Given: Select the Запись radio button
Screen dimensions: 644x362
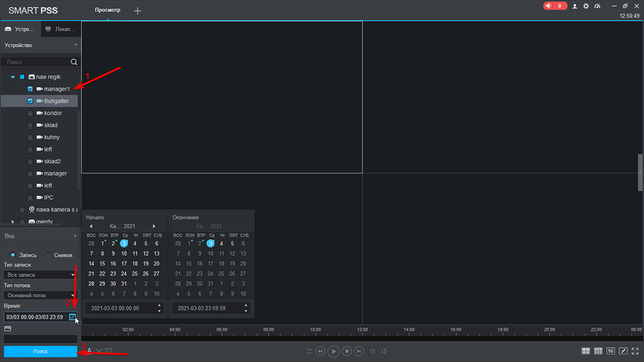Looking at the screenshot, I should [13, 255].
